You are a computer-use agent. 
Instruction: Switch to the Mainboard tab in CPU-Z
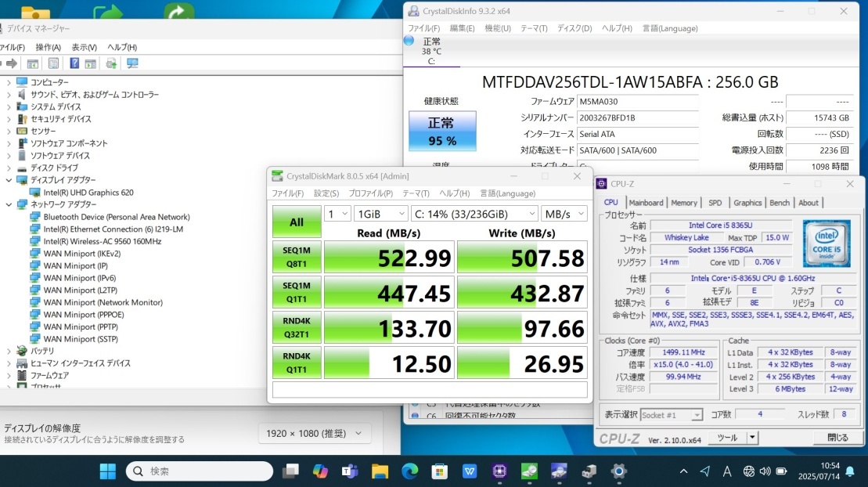(x=646, y=203)
